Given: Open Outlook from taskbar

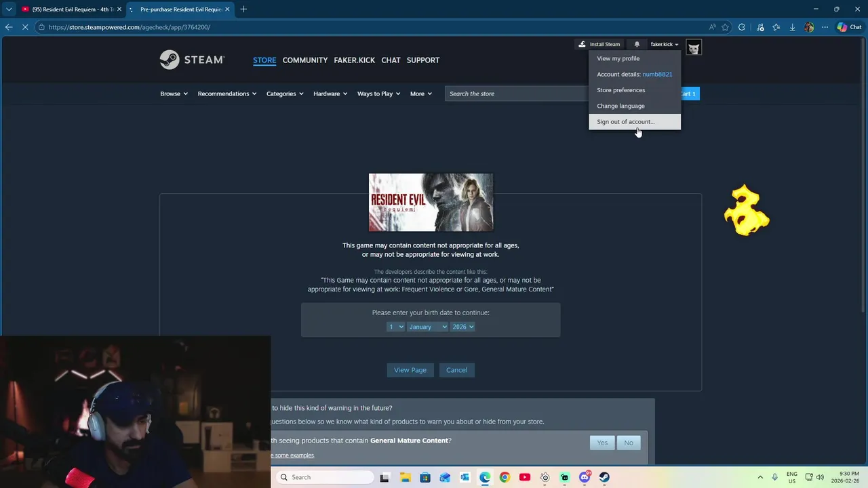Looking at the screenshot, I should (465, 477).
